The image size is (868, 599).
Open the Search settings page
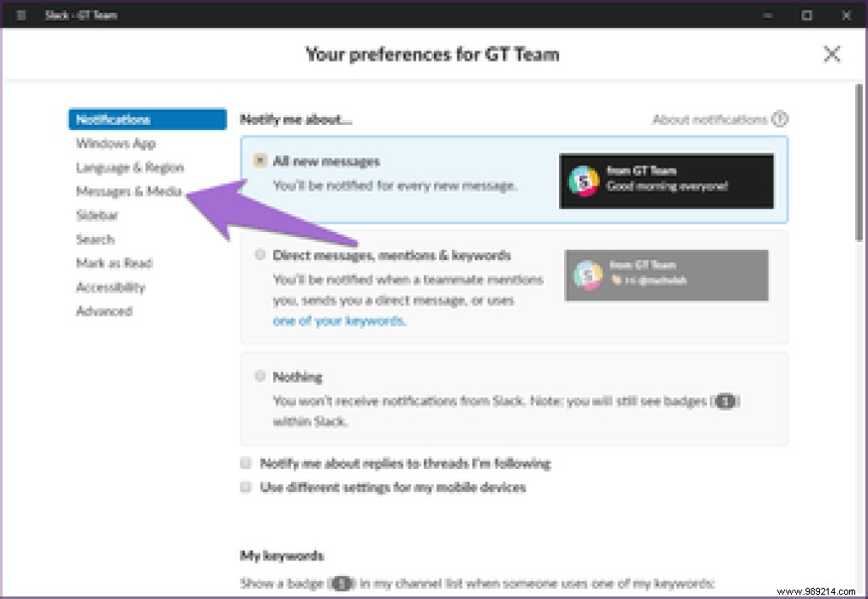(95, 239)
